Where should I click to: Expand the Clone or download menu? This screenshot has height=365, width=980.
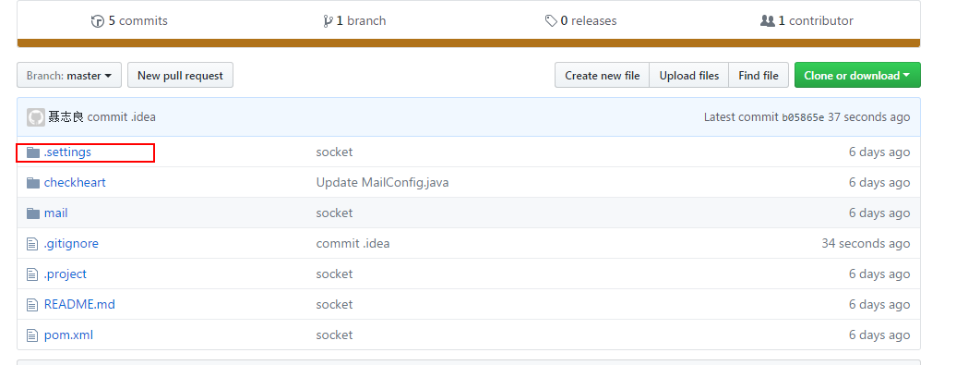(x=857, y=75)
